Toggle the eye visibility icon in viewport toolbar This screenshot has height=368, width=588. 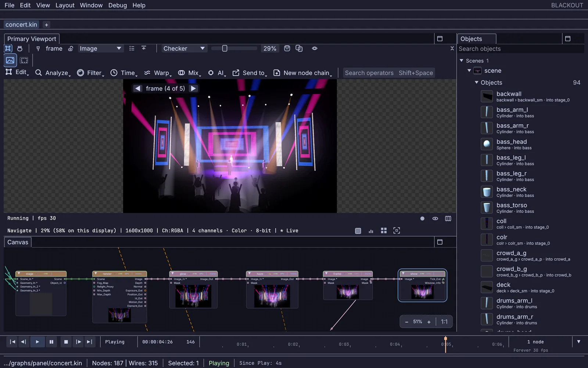[x=315, y=48]
